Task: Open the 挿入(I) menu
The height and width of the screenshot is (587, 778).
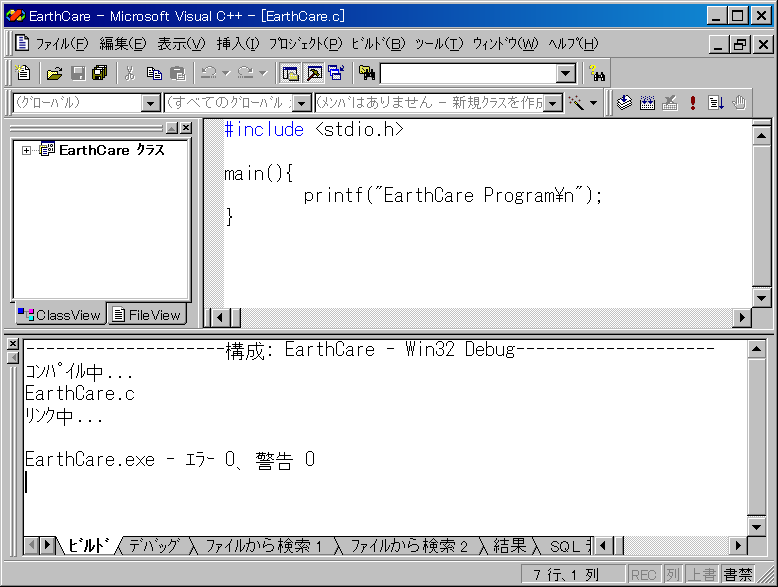Action: pyautogui.click(x=238, y=44)
